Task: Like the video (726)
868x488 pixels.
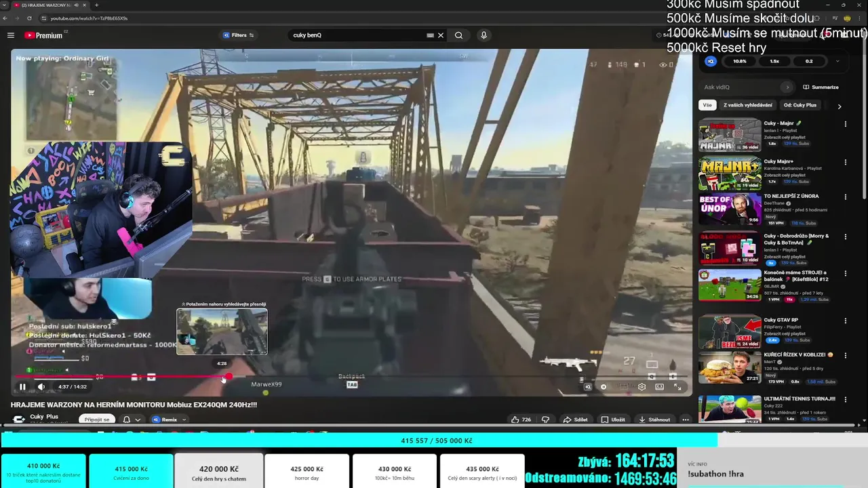Action: [x=521, y=420]
